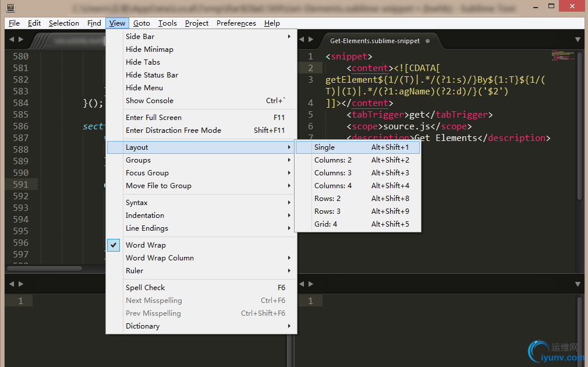Place cursor on scope source.js line
The height and width of the screenshot is (367, 588).
point(409,126)
